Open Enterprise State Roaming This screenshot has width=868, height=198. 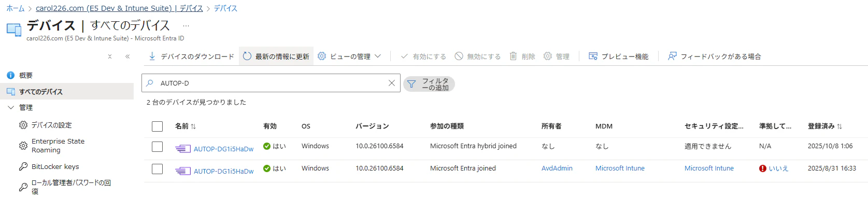58,146
